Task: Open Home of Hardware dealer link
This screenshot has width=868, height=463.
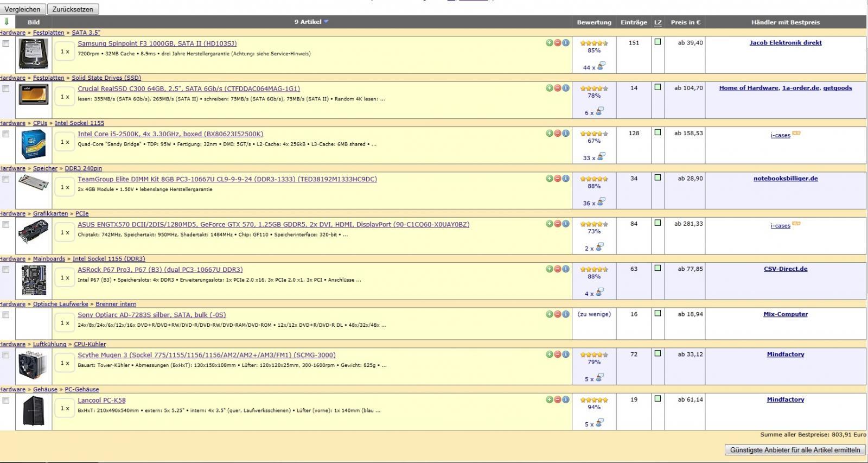Action: pyautogui.click(x=749, y=88)
